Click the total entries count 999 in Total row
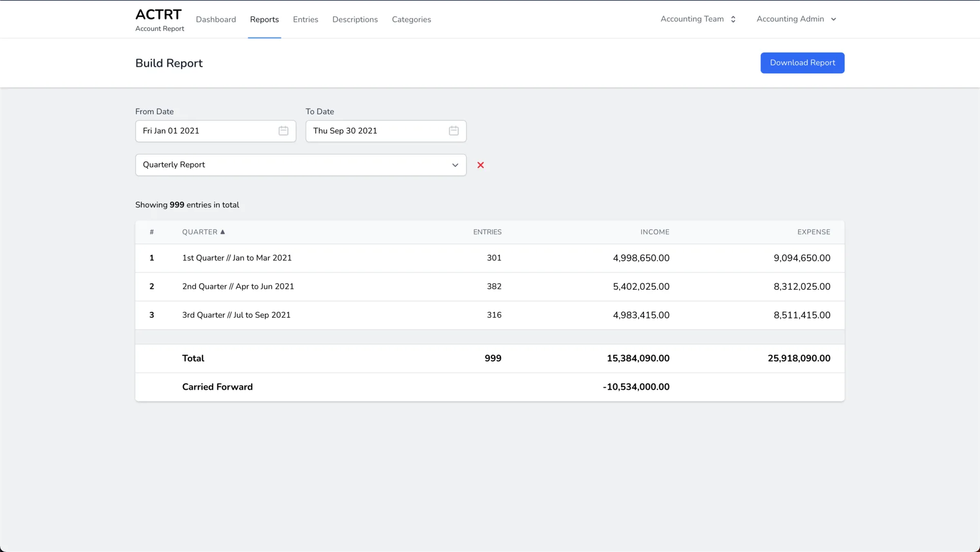 pyautogui.click(x=493, y=359)
